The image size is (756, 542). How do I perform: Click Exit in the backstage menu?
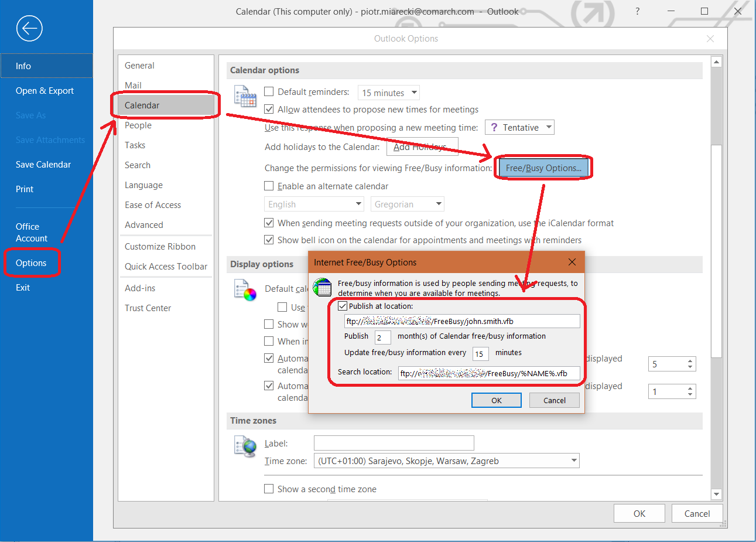click(46, 288)
